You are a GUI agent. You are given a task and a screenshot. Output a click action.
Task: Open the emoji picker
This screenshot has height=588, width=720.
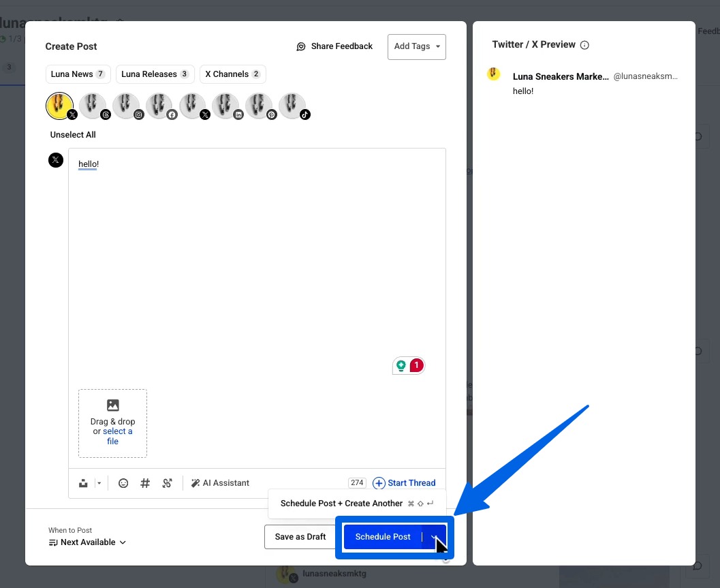click(x=123, y=482)
